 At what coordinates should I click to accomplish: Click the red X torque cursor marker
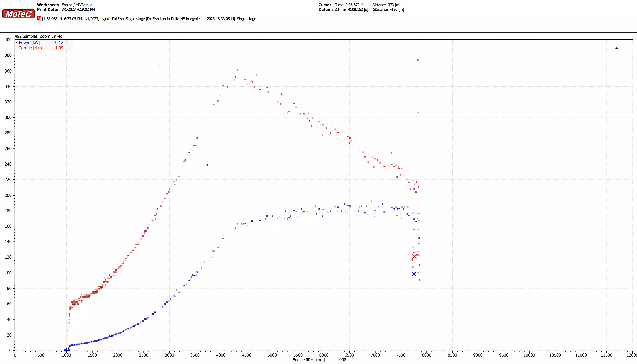[x=414, y=256]
